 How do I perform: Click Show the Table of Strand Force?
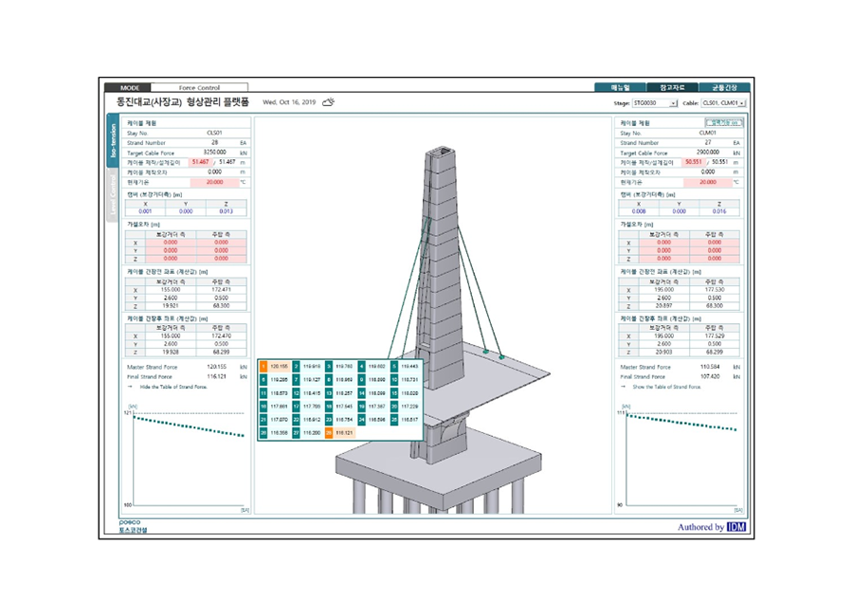point(667,387)
